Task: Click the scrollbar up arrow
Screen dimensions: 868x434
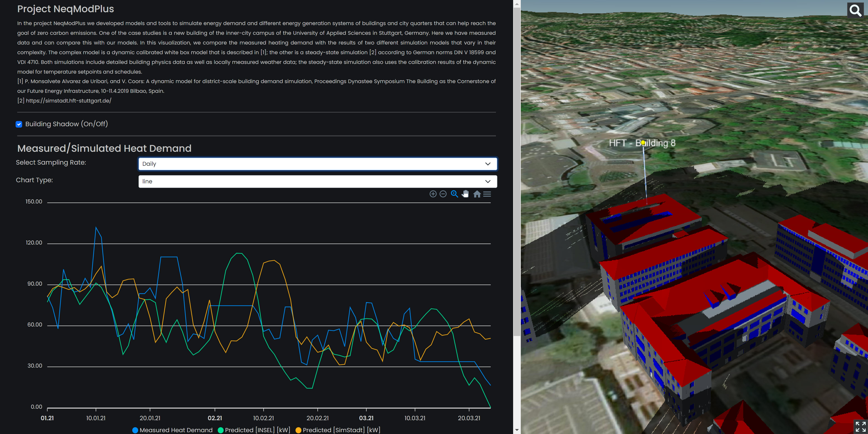Action: coord(517,4)
